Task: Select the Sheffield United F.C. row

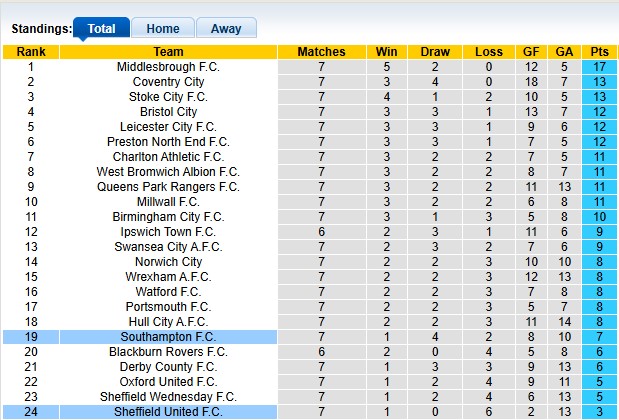Action: (168, 412)
